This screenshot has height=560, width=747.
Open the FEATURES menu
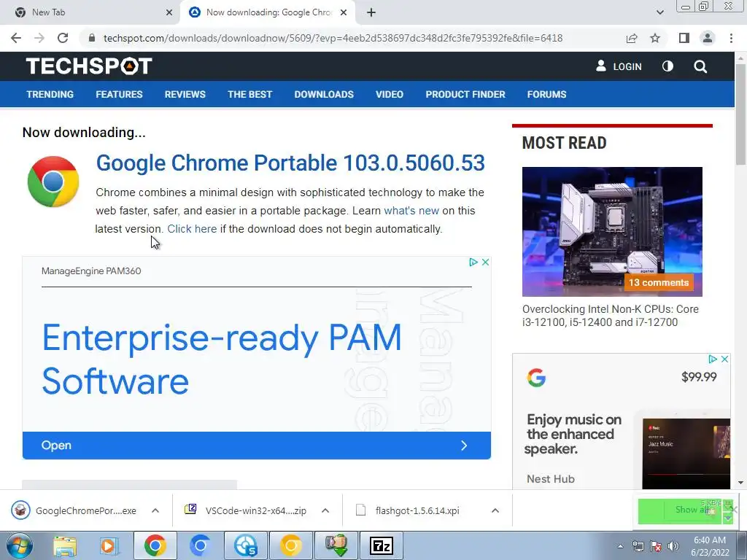coord(119,94)
